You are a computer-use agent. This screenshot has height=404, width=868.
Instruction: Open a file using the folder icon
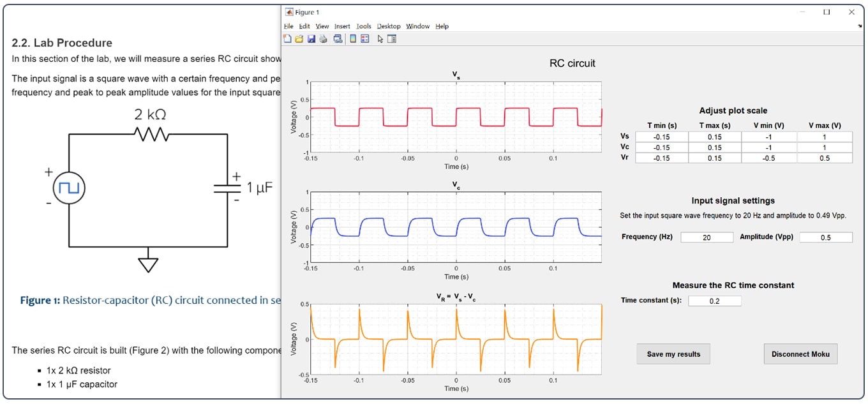pos(299,39)
